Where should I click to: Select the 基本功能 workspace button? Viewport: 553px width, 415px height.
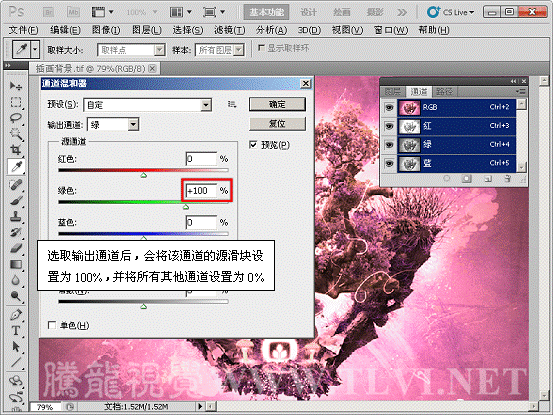(x=267, y=12)
